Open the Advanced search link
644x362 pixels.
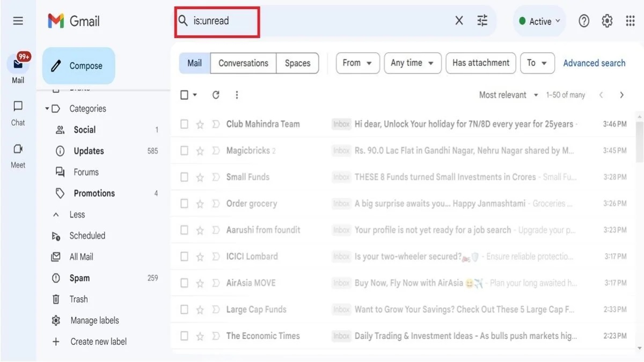[x=594, y=63]
